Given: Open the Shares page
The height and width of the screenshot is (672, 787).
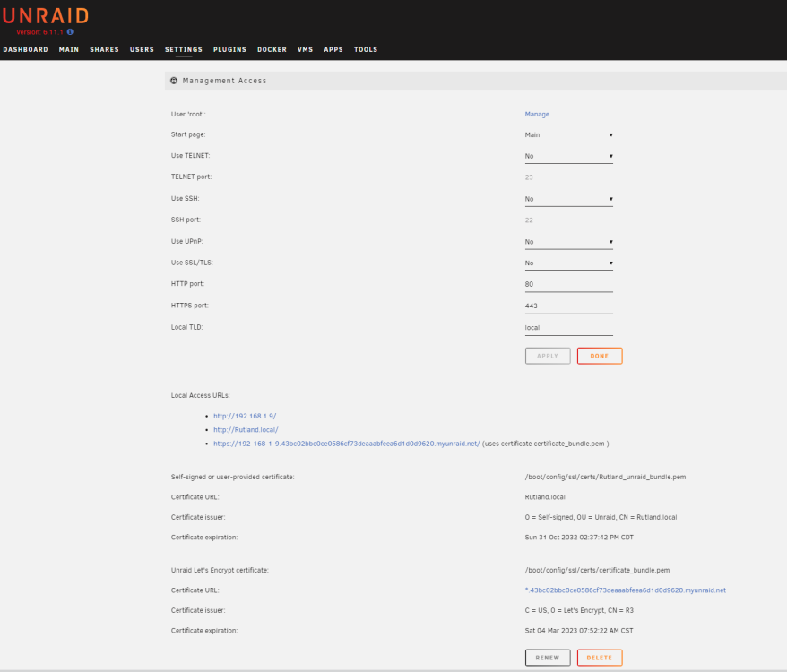Looking at the screenshot, I should (x=104, y=49).
